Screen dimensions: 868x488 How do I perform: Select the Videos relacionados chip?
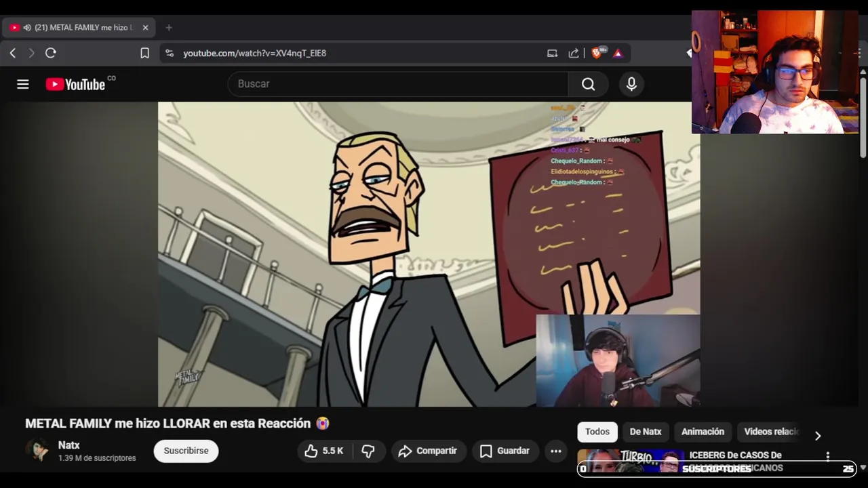[771, 432]
